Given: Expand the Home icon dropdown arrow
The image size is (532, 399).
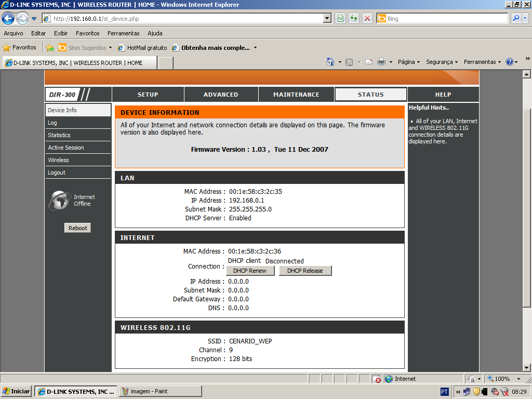Looking at the screenshot, I should click(340, 62).
